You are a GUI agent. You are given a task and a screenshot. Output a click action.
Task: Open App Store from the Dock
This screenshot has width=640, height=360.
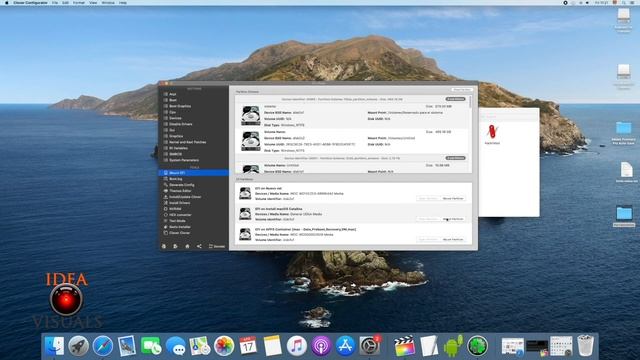[x=345, y=346]
